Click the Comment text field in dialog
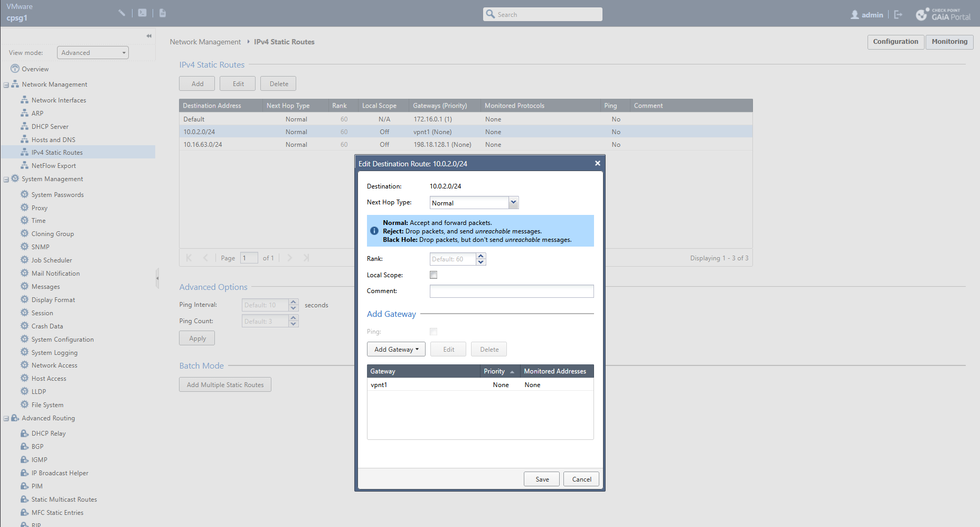Viewport: 980px width, 527px height. [511, 291]
